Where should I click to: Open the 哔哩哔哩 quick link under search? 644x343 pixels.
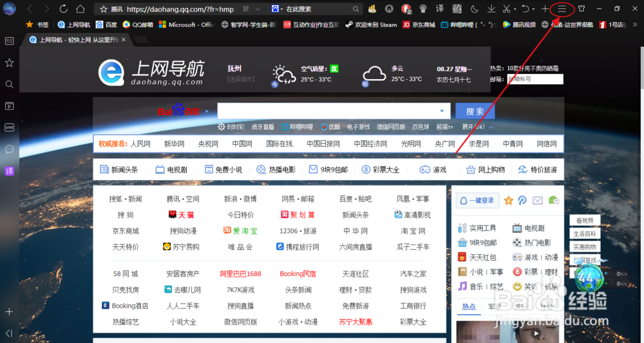298,127
